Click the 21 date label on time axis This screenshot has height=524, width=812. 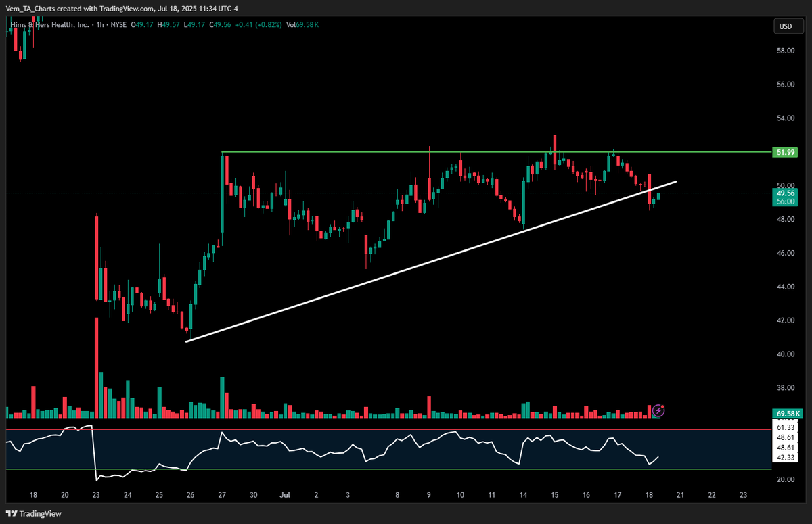tap(680, 494)
